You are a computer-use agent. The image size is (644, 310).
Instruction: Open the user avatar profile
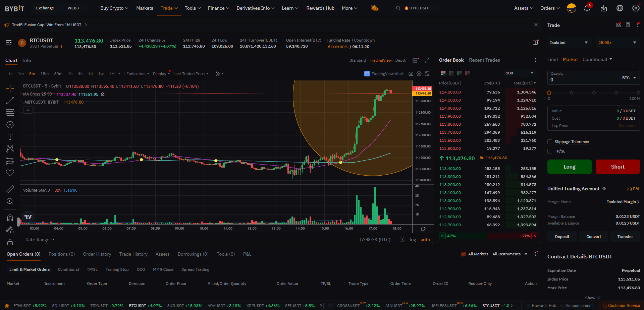coord(572,8)
